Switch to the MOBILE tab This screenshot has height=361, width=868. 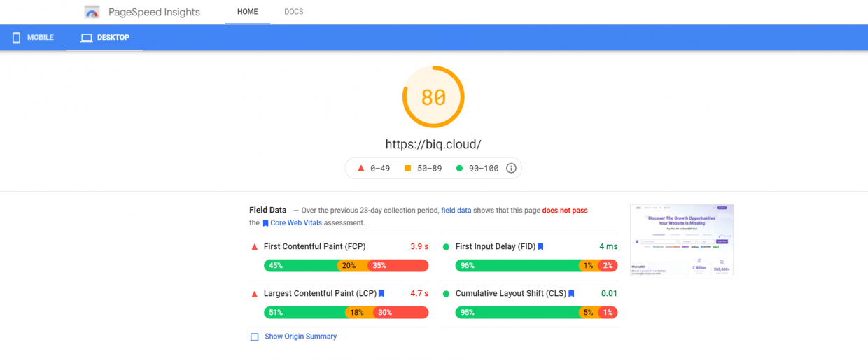pos(33,38)
